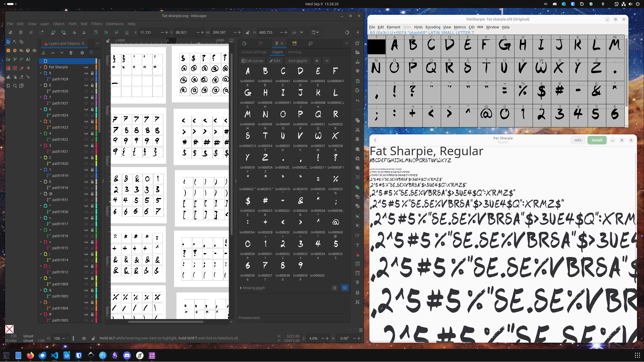Screen dimensions: 644x362
Task: Add a new layer in Layers panel
Action: (x=43, y=53)
